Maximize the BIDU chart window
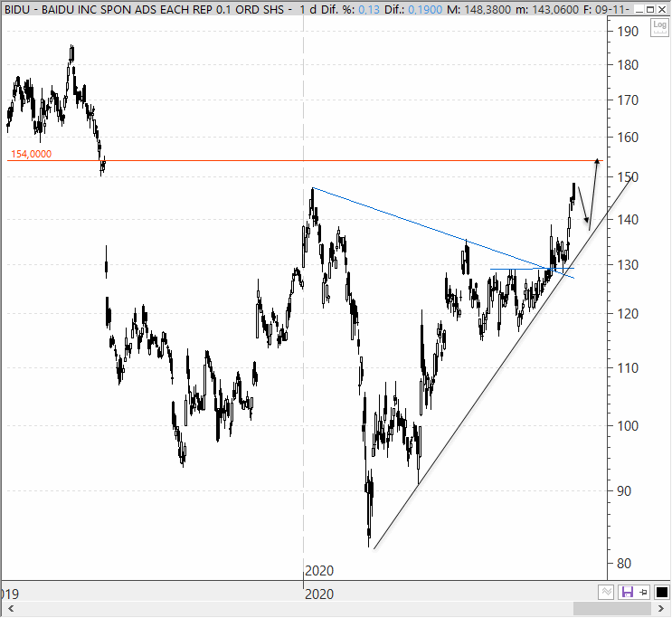672x618 pixels. (650, 9)
